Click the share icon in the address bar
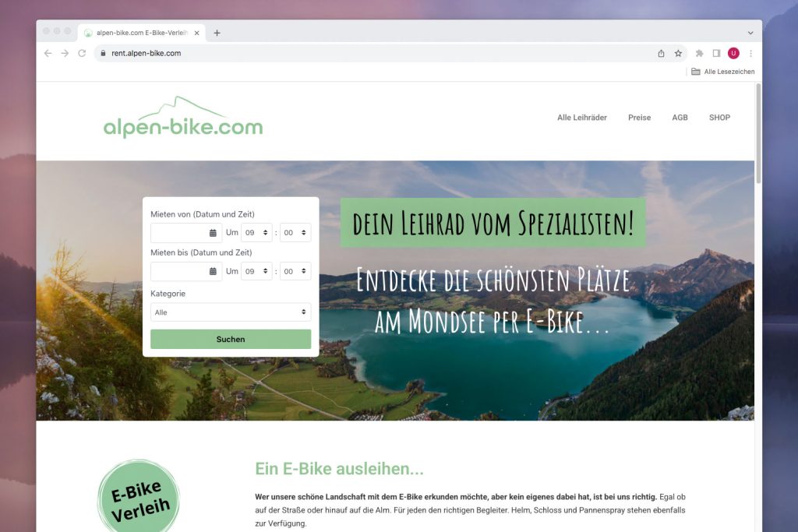798x532 pixels. [x=661, y=54]
